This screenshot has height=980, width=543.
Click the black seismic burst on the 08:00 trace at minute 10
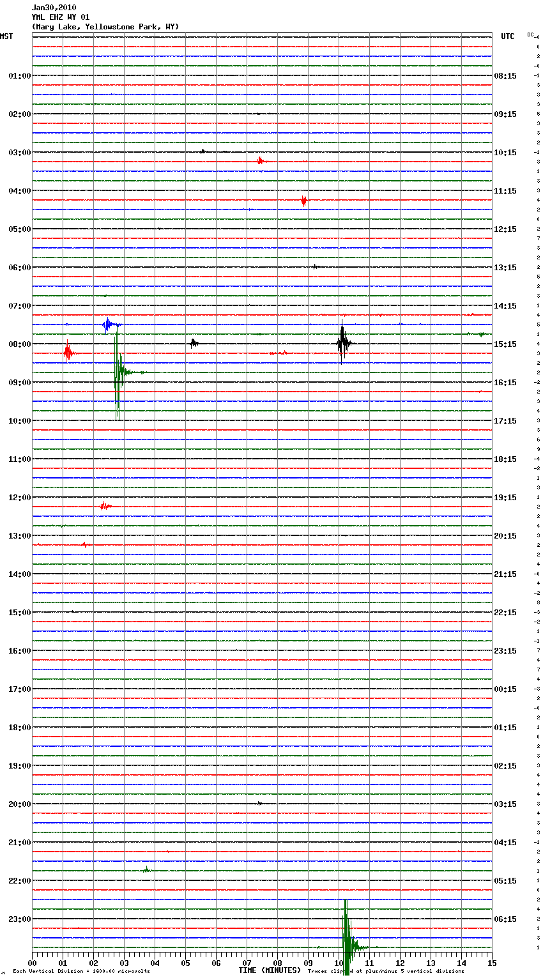click(x=343, y=344)
